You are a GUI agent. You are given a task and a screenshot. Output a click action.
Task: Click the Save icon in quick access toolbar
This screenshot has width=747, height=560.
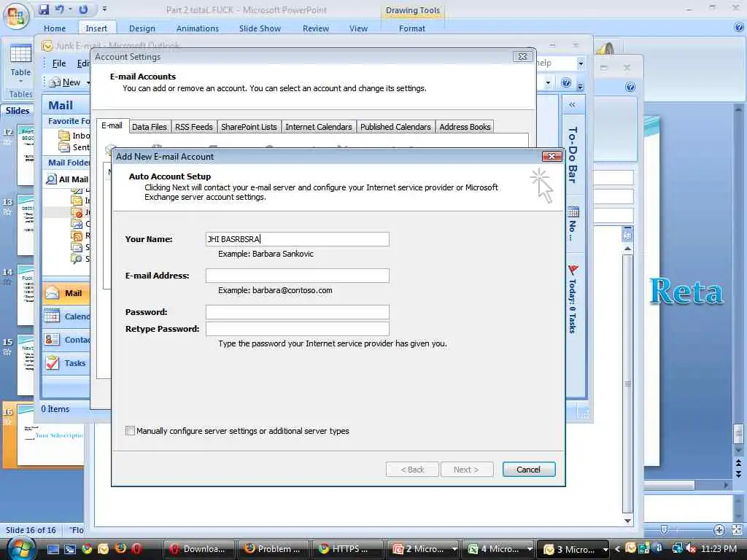click(44, 9)
